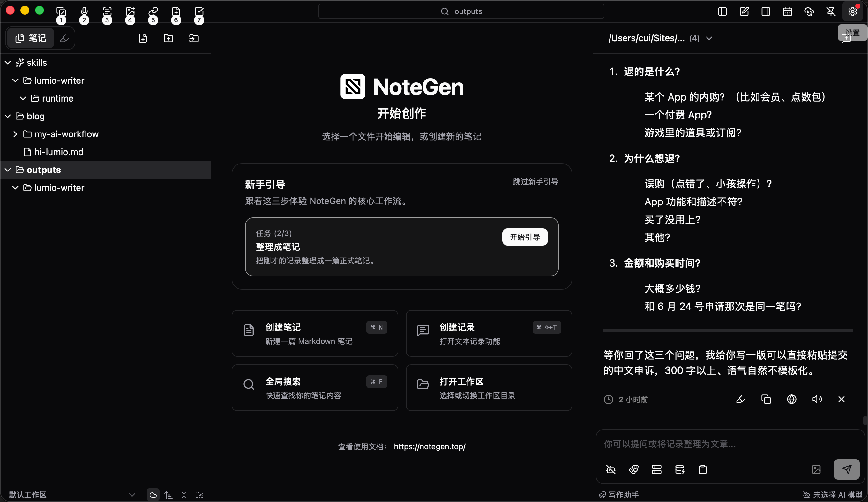Click the clipboard icon in chat toolbar

tap(703, 469)
